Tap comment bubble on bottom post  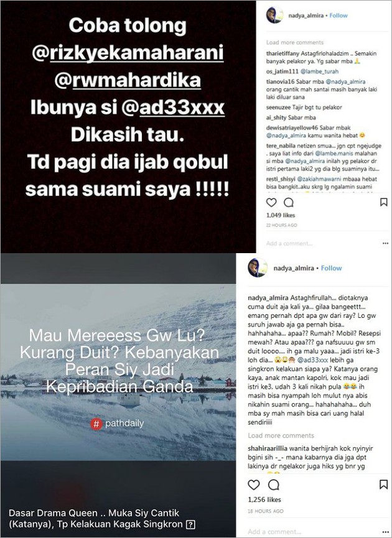point(274,485)
